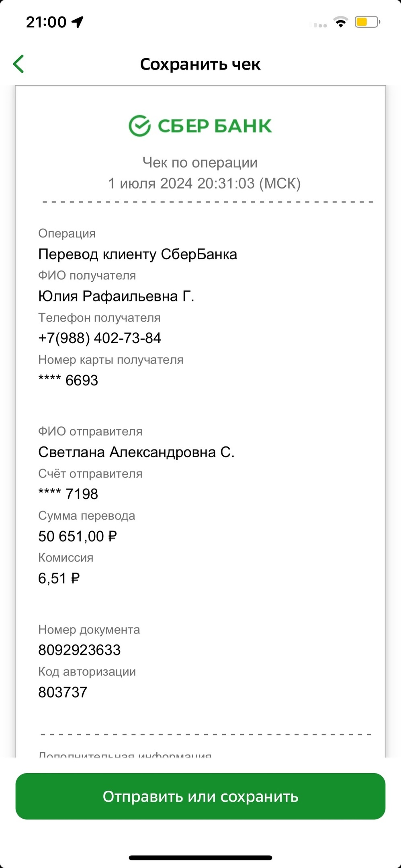Tap the Wi-Fi status icon
Viewport: 401px width, 868px height.
341,22
